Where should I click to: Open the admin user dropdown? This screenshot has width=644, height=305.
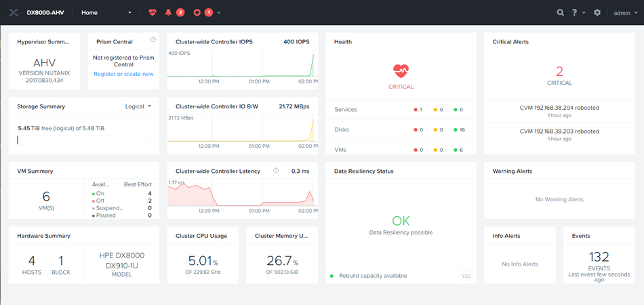tap(626, 13)
